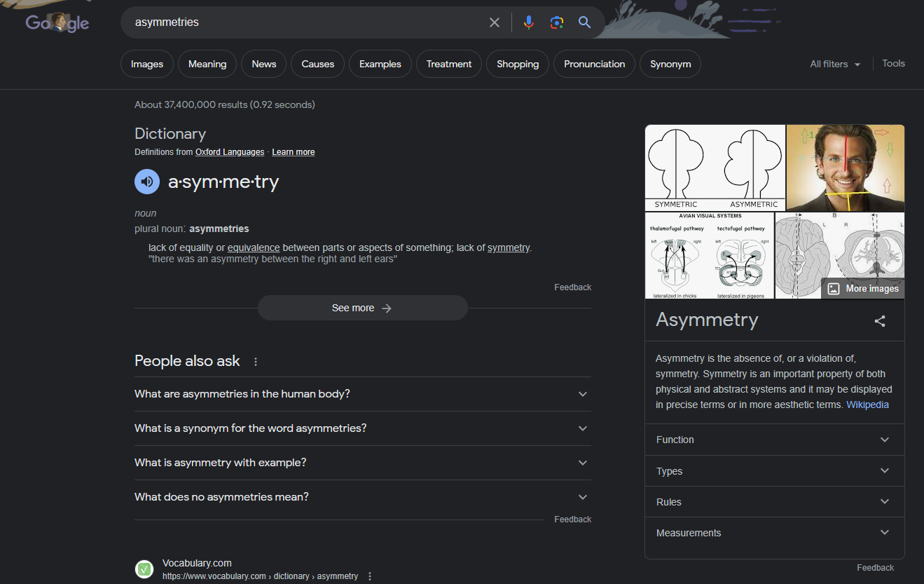Select the Causes filter chip

(318, 64)
